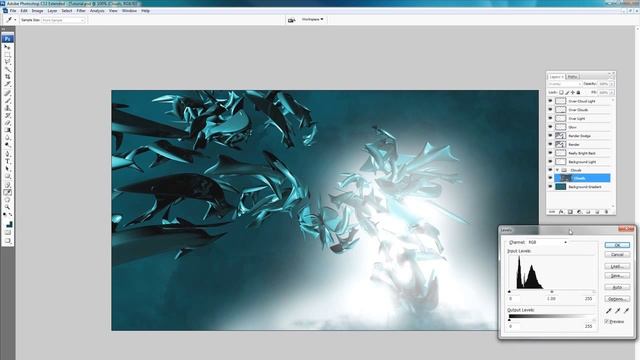
Task: Hide the Background Light layer
Action: 550,162
